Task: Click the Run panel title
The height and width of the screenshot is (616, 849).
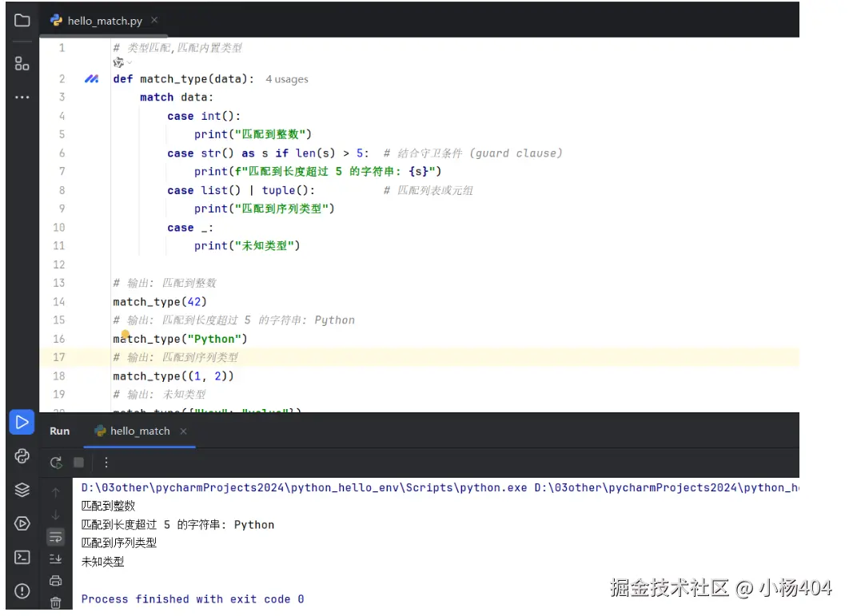Action: 60,431
